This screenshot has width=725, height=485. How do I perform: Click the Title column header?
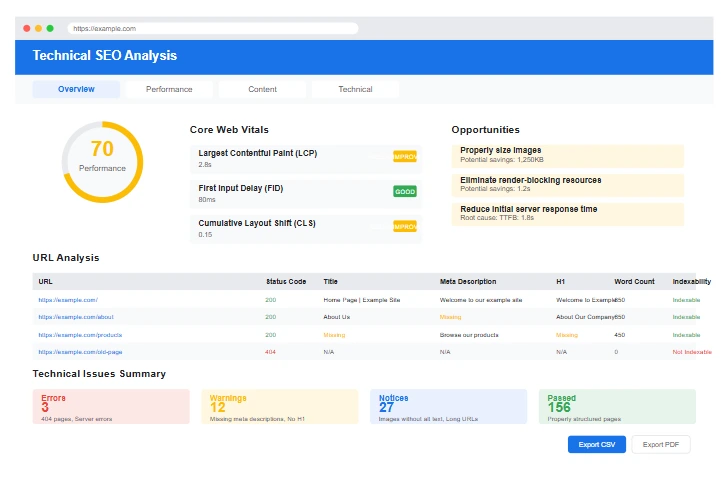click(x=330, y=282)
